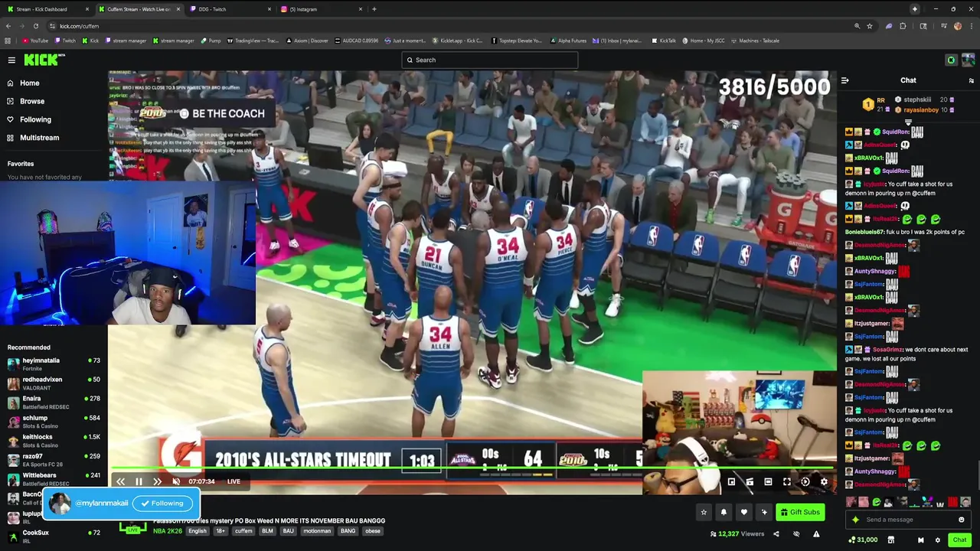Screen dimensions: 980x551
Task: Open the Kick hamburger sidebar menu
Action: 11,60
